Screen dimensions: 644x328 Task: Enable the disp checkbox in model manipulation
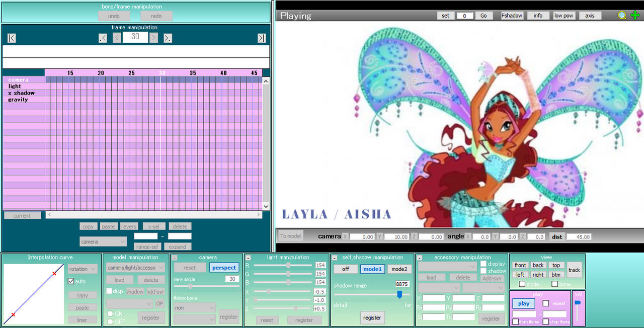(x=109, y=291)
